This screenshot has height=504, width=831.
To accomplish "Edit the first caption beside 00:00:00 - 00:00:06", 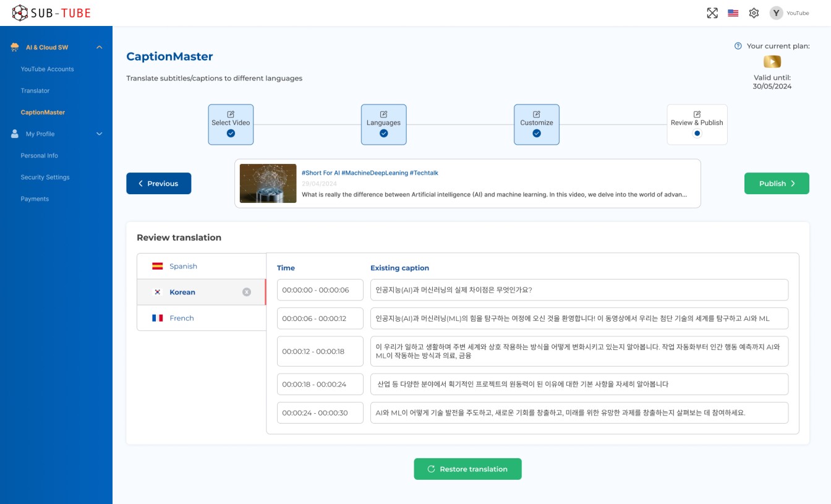I will coord(579,290).
